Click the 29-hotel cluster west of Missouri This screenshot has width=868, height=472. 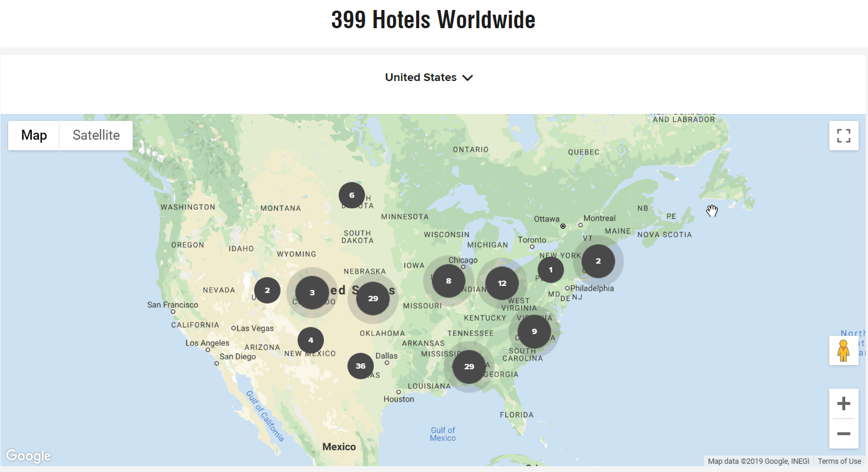click(x=373, y=298)
